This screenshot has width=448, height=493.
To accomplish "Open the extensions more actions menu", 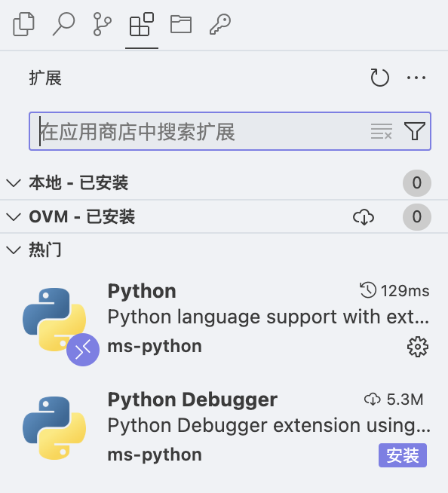I will coord(416,78).
